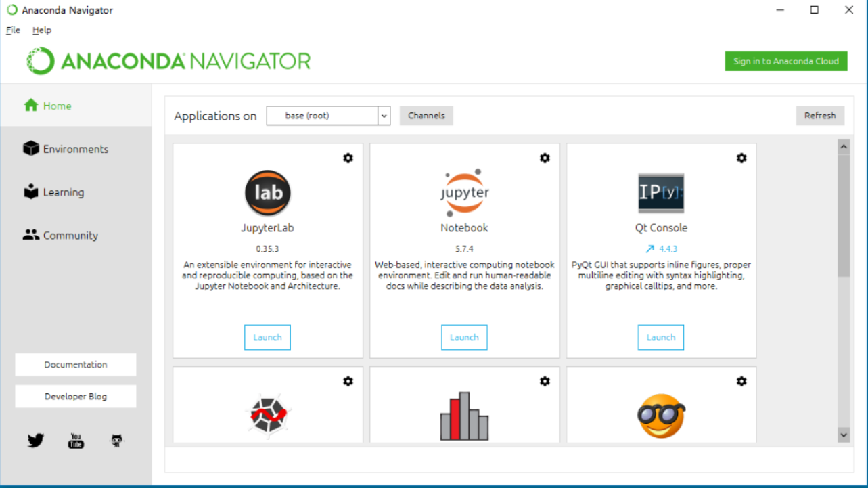868x488 pixels.
Task: Click the Jupyter Notebook logo
Action: pyautogui.click(x=464, y=192)
